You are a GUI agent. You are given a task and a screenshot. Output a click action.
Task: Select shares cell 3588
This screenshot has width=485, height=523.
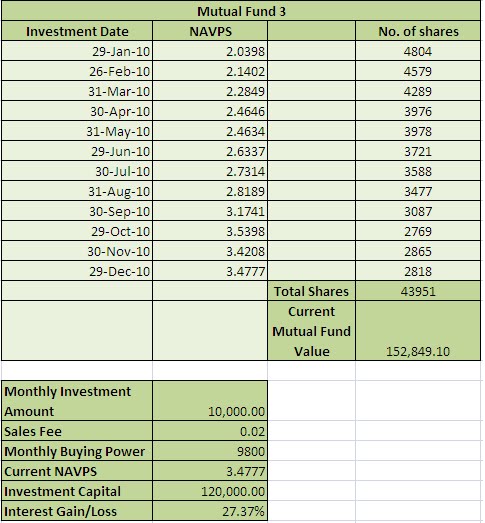coord(418,171)
